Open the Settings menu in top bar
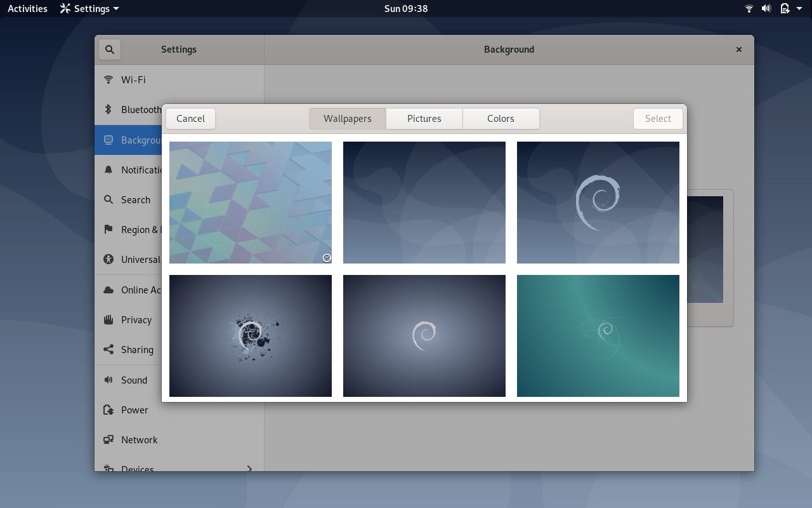The height and width of the screenshot is (508, 812). [x=88, y=8]
